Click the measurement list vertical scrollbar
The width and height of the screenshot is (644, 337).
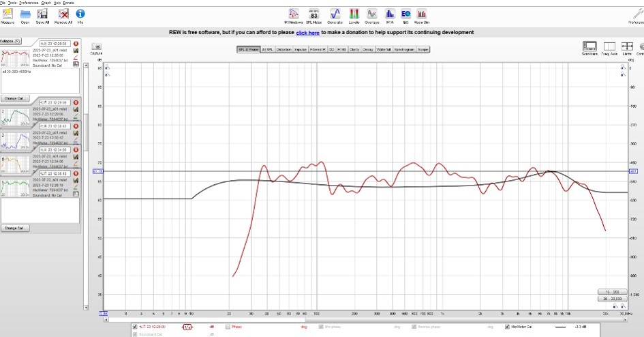point(86,186)
